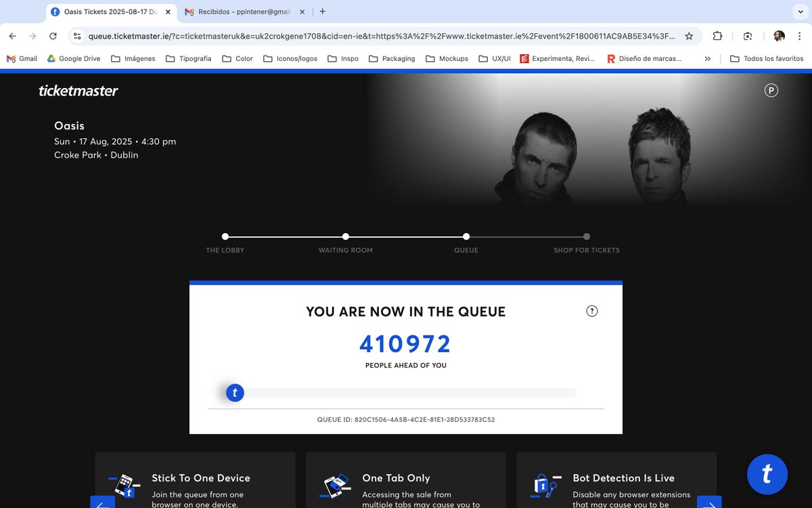Click The Lobby step marker
The width and height of the screenshot is (812, 508).
click(x=225, y=236)
